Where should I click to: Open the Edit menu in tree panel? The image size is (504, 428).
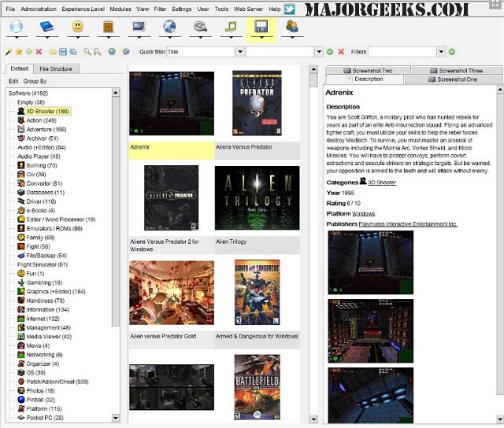[x=13, y=81]
